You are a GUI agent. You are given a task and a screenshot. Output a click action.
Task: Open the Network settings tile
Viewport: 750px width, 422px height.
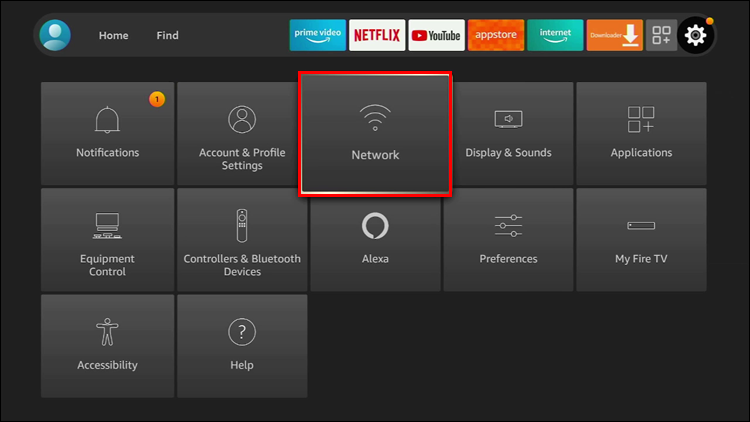(x=375, y=134)
